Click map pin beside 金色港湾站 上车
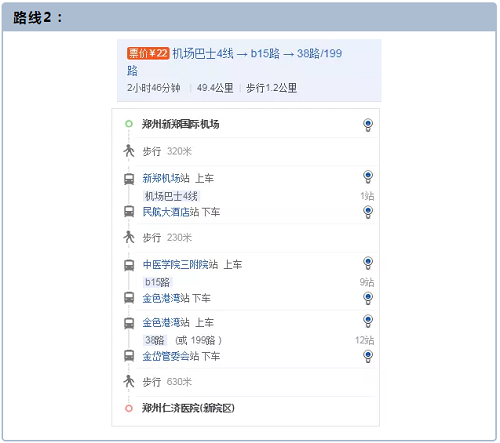Viewport: 500px width, 443px height. click(x=368, y=321)
